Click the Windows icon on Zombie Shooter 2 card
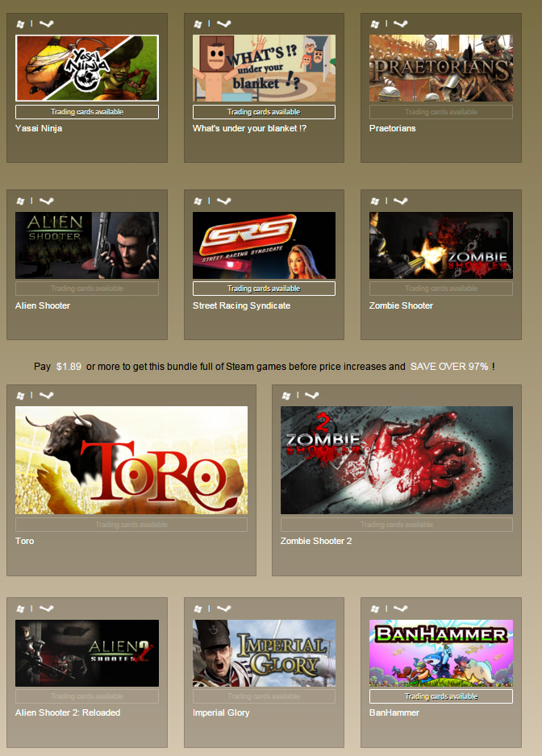 coord(286,396)
